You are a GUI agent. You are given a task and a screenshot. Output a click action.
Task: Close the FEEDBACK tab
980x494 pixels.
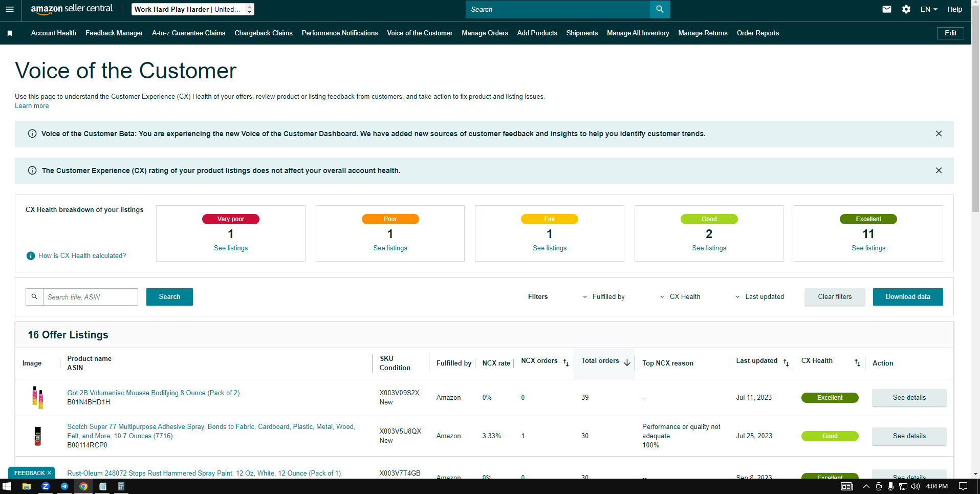point(49,473)
